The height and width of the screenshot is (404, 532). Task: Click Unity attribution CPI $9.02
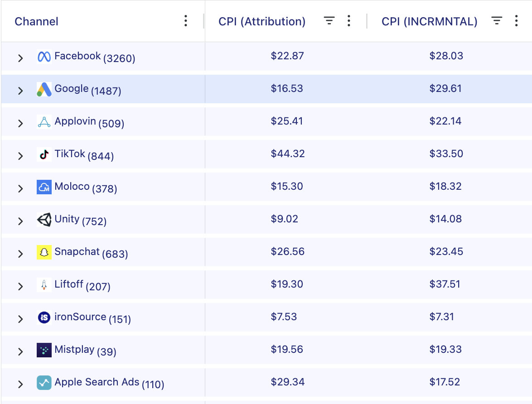pyautogui.click(x=284, y=218)
